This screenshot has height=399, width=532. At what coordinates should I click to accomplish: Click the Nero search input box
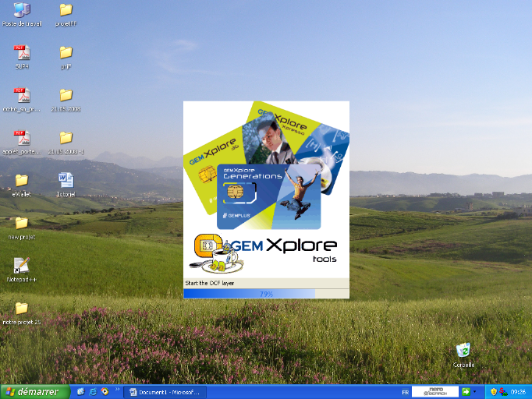(x=434, y=391)
